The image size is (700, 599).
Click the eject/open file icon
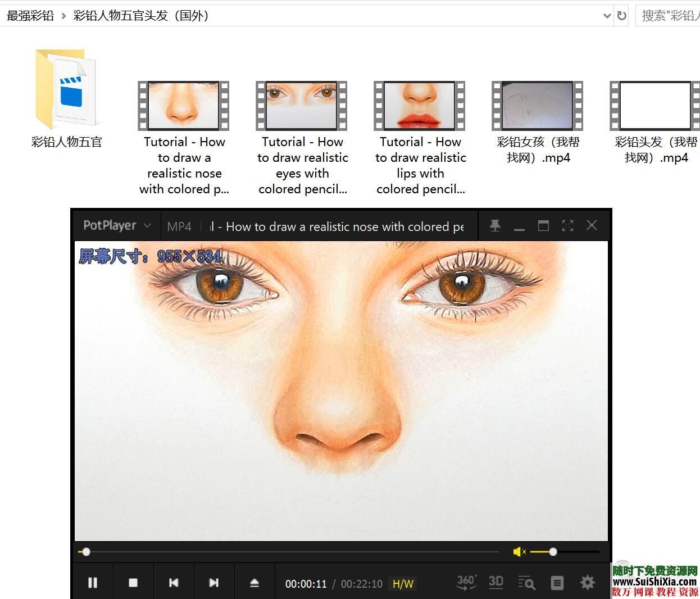coord(254,583)
